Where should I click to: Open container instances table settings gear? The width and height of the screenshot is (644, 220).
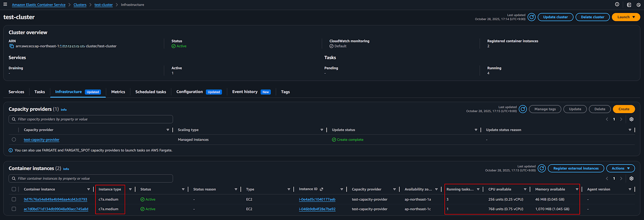[x=631, y=179]
